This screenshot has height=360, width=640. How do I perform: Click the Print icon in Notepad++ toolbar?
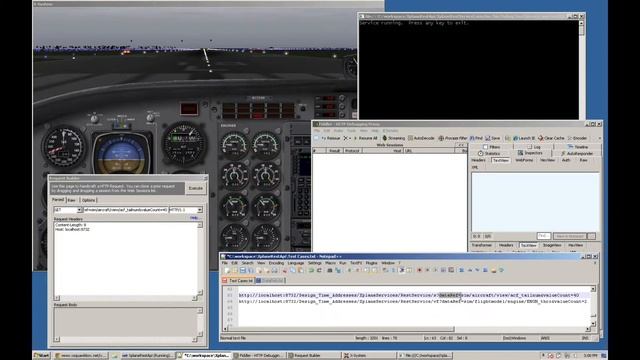click(275, 270)
